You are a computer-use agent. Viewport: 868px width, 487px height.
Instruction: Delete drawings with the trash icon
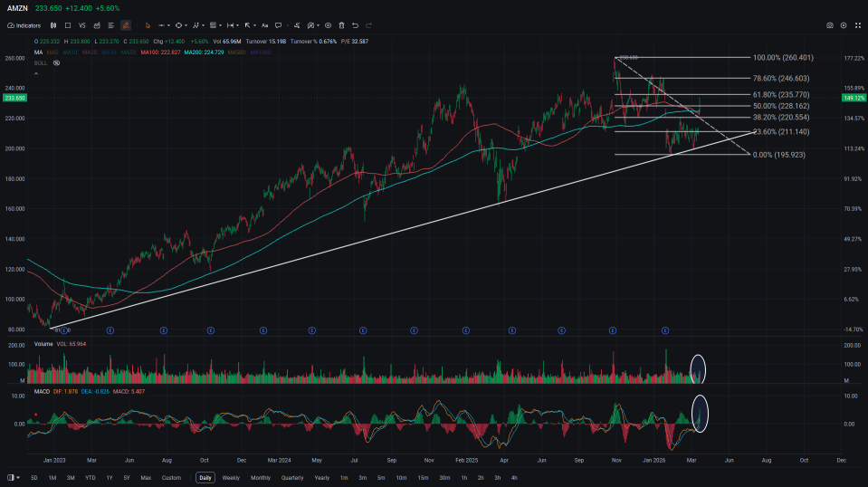tap(341, 25)
